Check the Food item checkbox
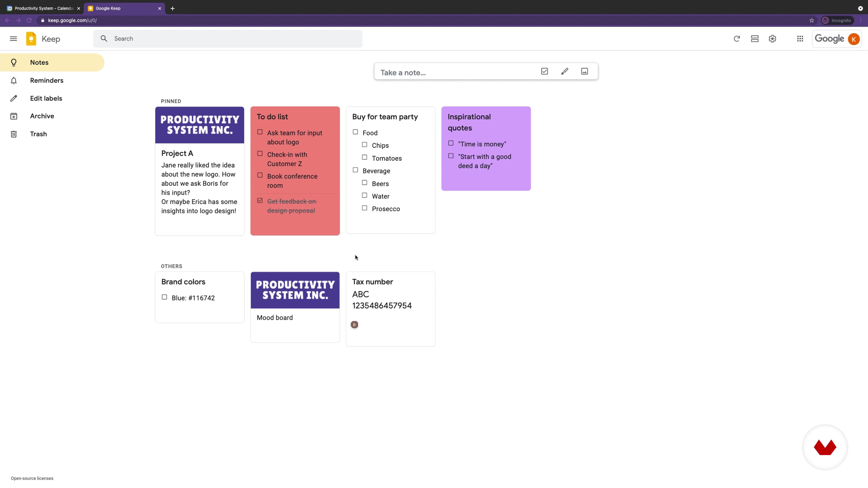 coord(355,132)
